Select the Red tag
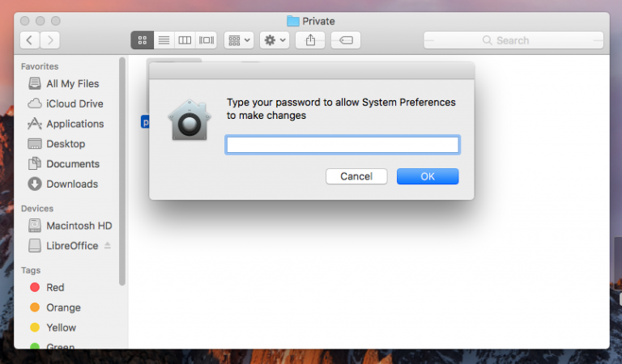622x364 pixels. coord(55,287)
